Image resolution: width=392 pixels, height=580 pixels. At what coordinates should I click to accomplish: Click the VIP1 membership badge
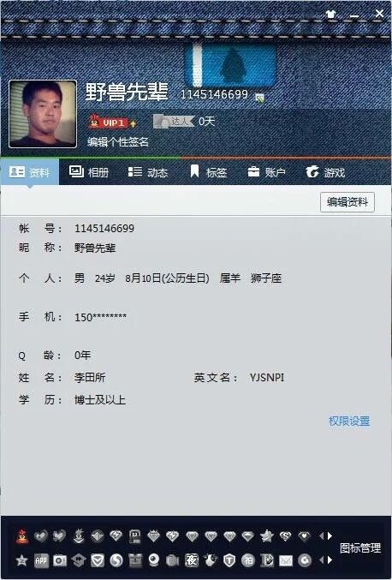point(112,123)
